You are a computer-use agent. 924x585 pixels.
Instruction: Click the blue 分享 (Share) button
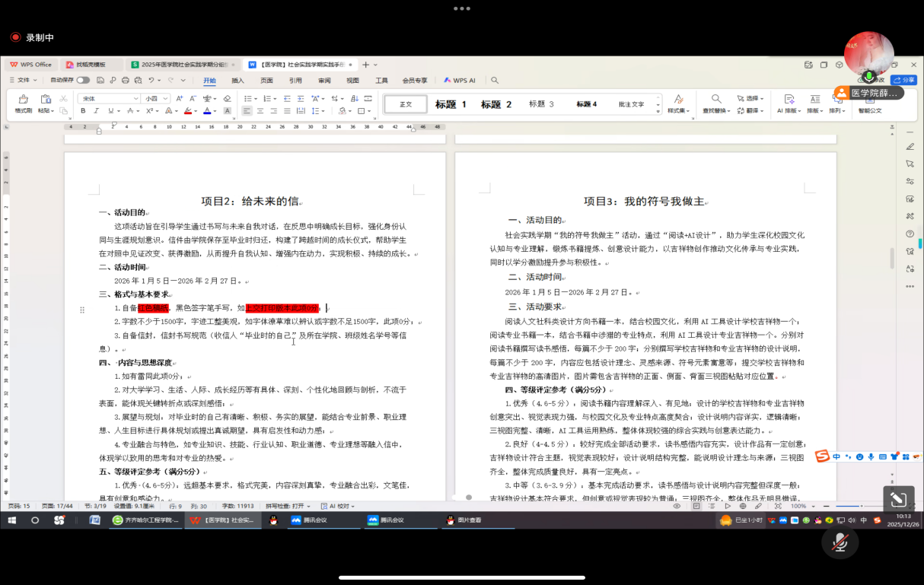tap(903, 80)
